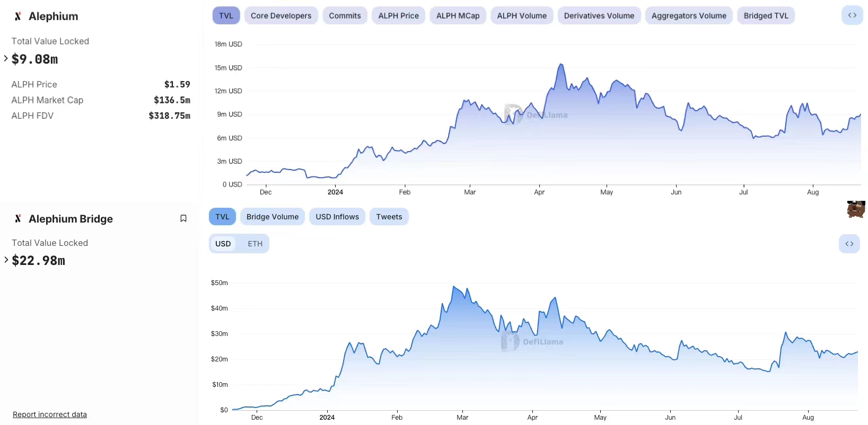The width and height of the screenshot is (868, 425).
Task: Enable the Bridged TVL chart option
Action: coord(766,16)
